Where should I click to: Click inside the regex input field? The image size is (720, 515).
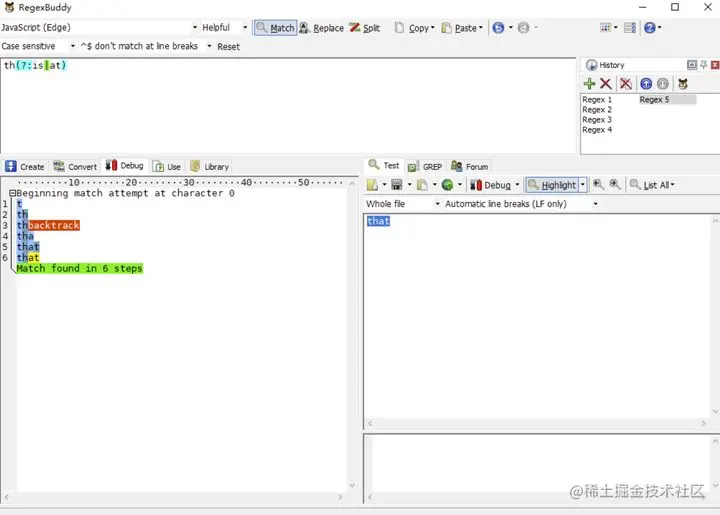288,106
